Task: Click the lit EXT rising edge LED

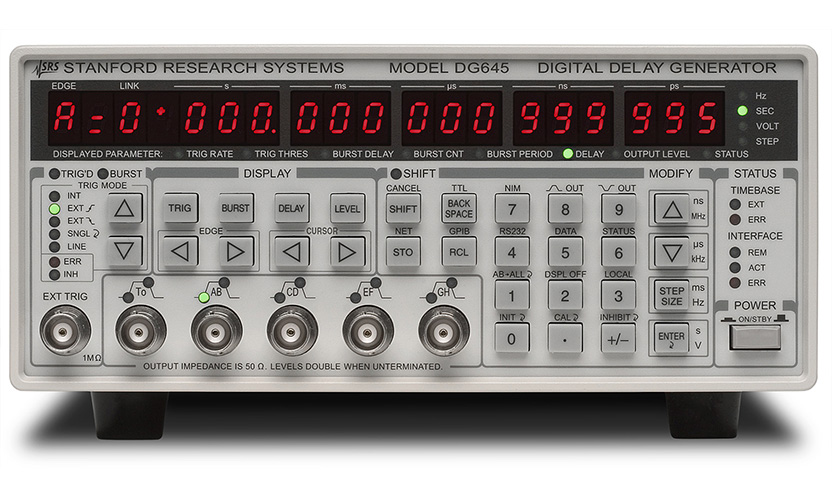Action: [x=55, y=209]
